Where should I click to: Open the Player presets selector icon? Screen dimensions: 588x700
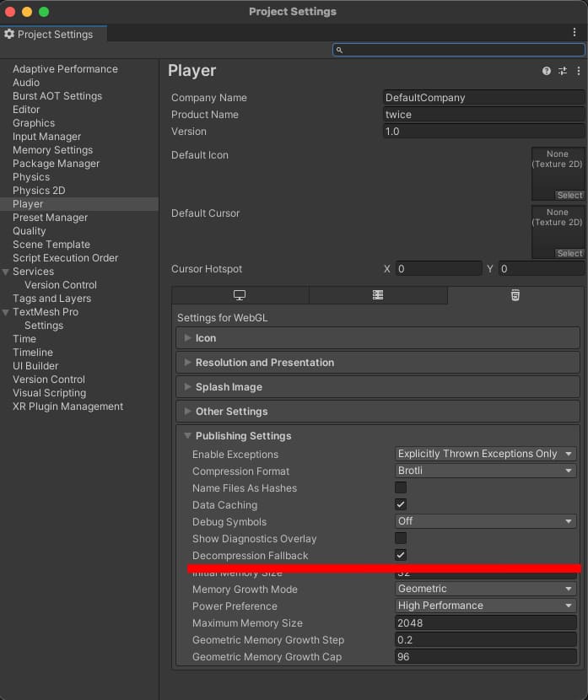[562, 72]
